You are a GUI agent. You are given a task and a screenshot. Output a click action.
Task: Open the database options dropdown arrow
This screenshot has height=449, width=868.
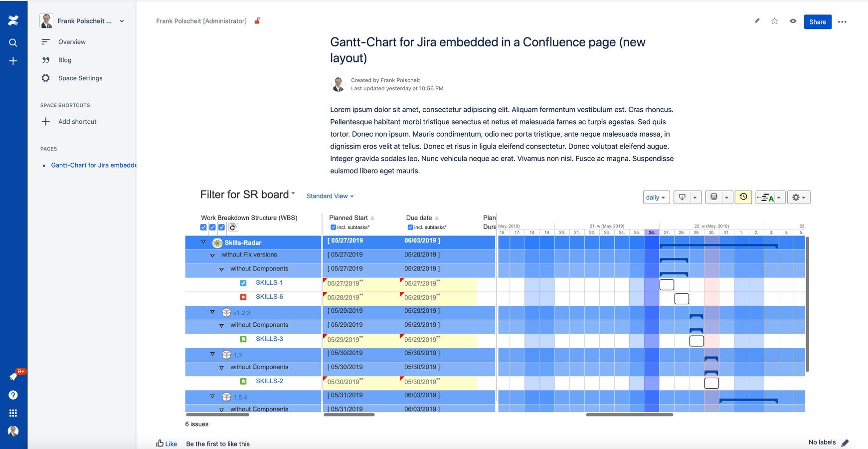[x=727, y=198]
